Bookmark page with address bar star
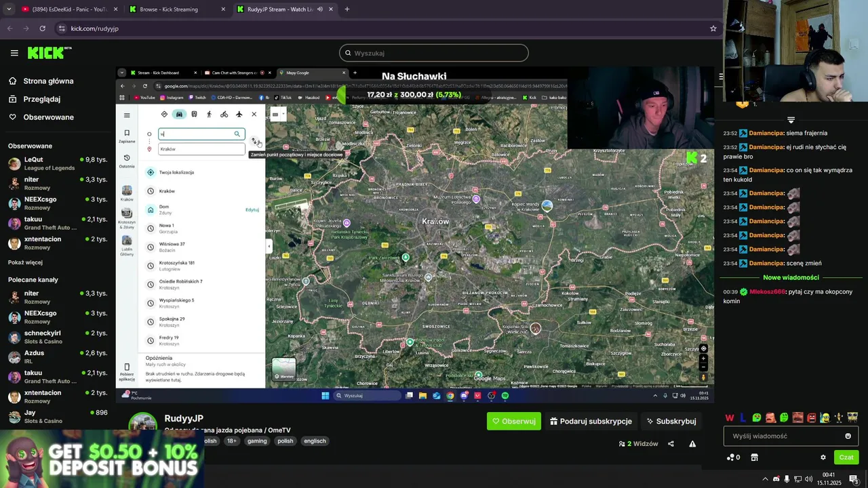 point(713,28)
